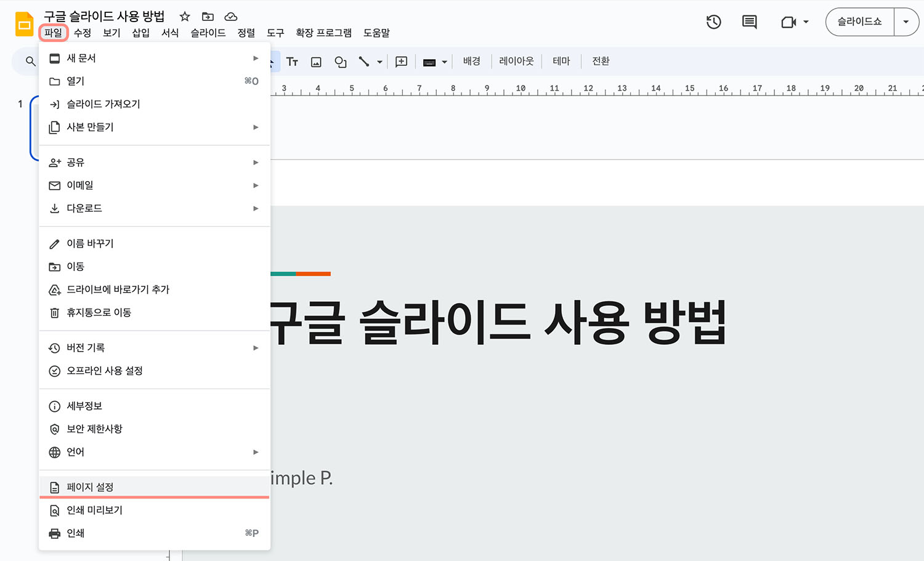924x561 pixels.
Task: Expand the 새 문서 submenu
Action: point(155,58)
